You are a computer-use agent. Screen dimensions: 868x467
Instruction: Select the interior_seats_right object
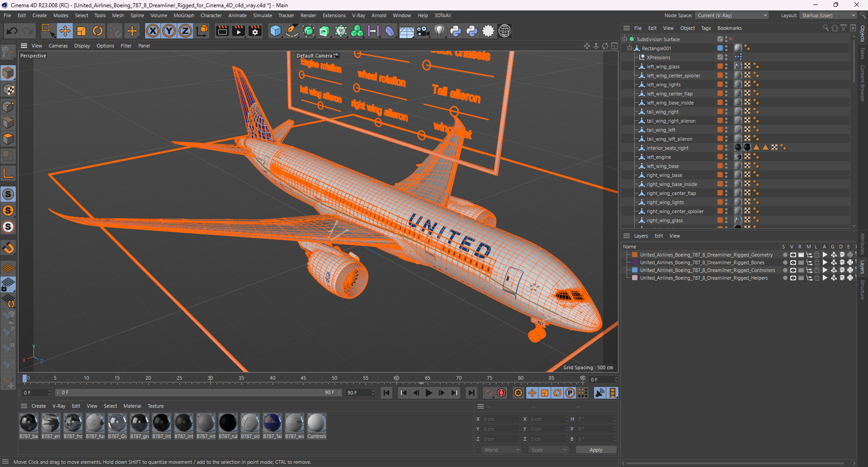point(667,148)
